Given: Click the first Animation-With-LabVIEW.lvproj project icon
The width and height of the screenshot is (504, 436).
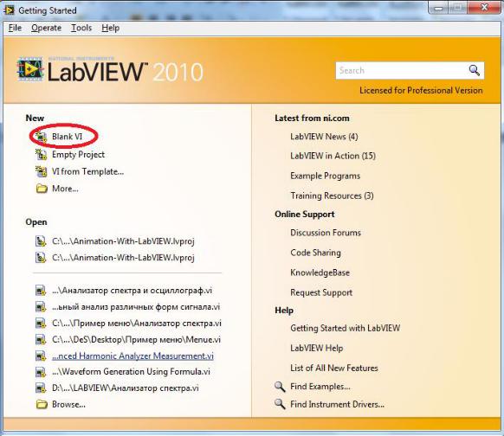Looking at the screenshot, I should pos(41,241).
